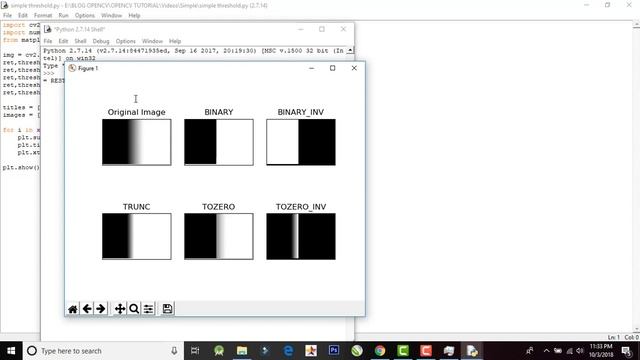Open the Help menu in the editor window

point(134,16)
